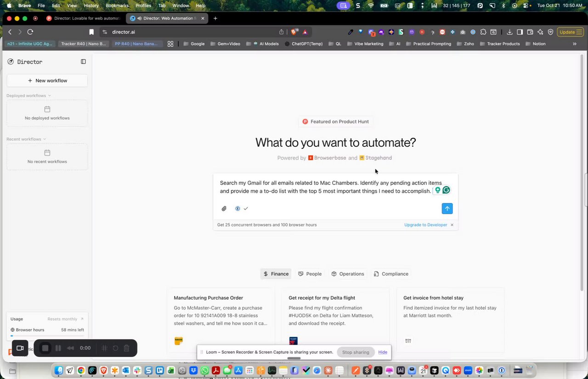Click inside the automation prompt text field
The width and height of the screenshot is (588, 379).
click(x=331, y=187)
